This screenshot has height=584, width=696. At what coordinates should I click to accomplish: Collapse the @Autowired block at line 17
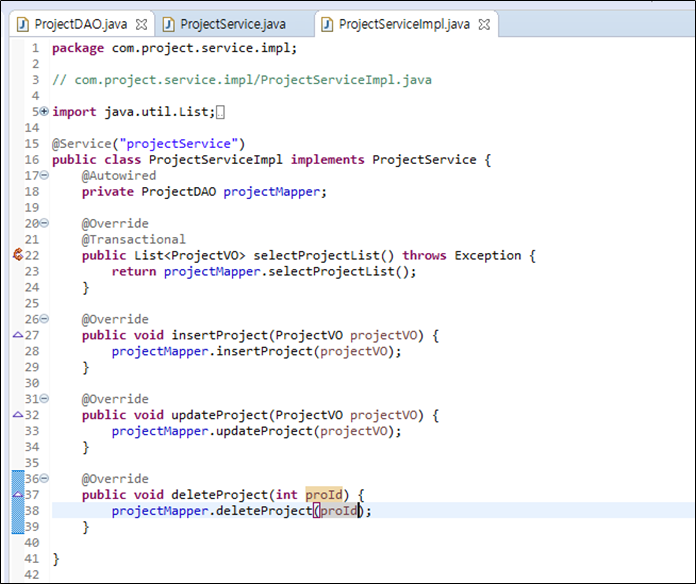click(44, 175)
